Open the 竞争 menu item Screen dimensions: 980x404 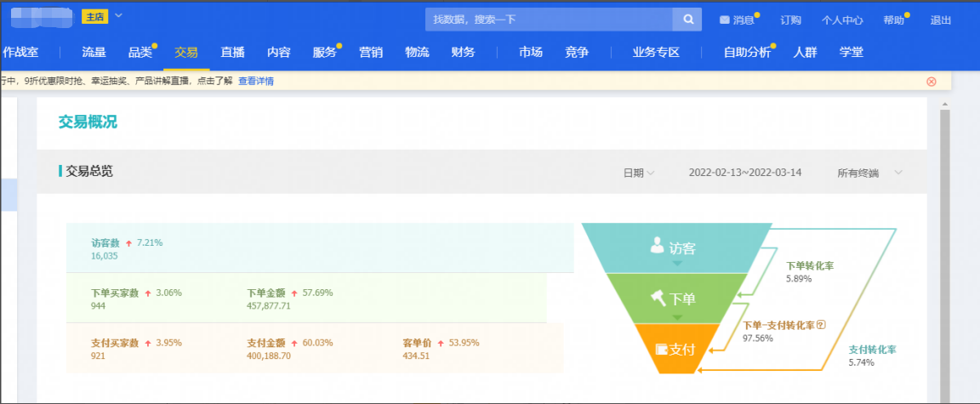[x=576, y=53]
